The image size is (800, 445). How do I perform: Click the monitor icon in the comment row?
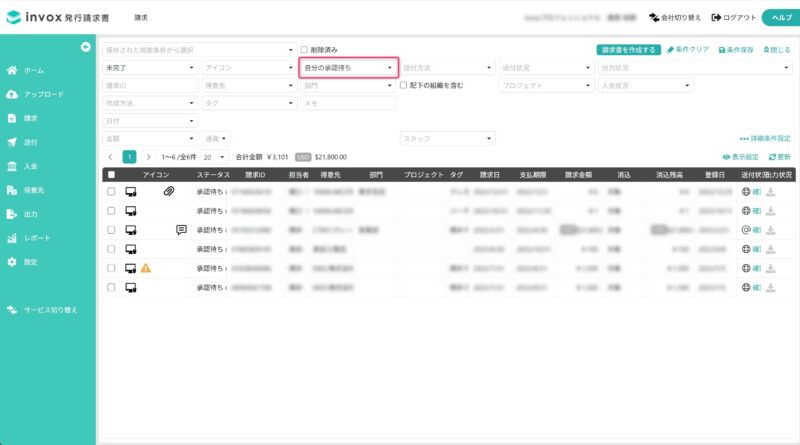click(131, 230)
